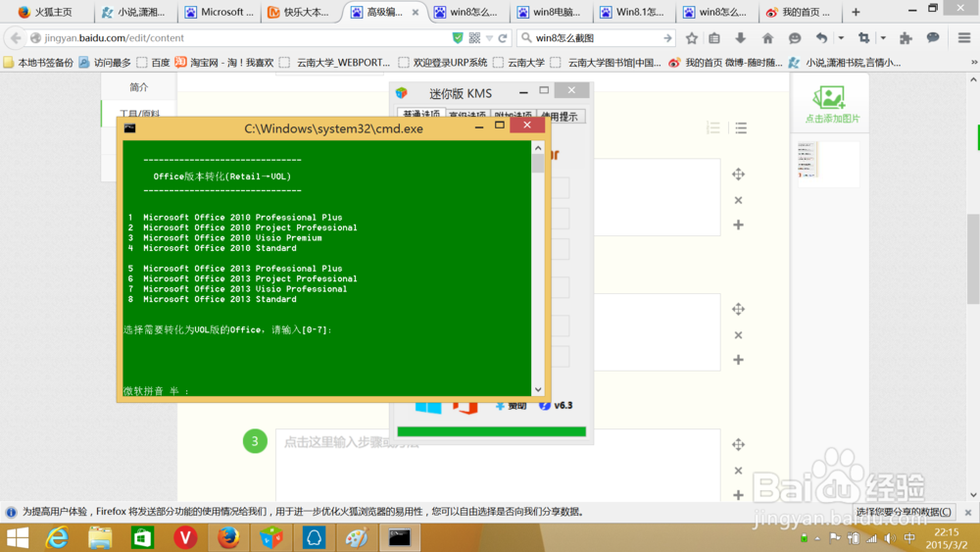Switch to the 快乐大本 tab
Screen dimensions: 980x552
(302, 12)
